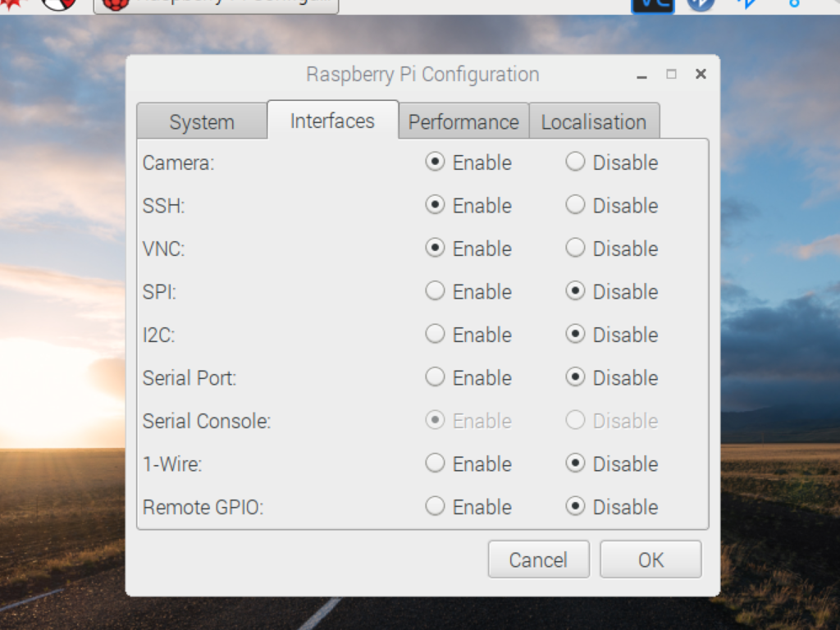Show the Localisation tab
Viewport: 840px width, 630px height.
coord(594,121)
